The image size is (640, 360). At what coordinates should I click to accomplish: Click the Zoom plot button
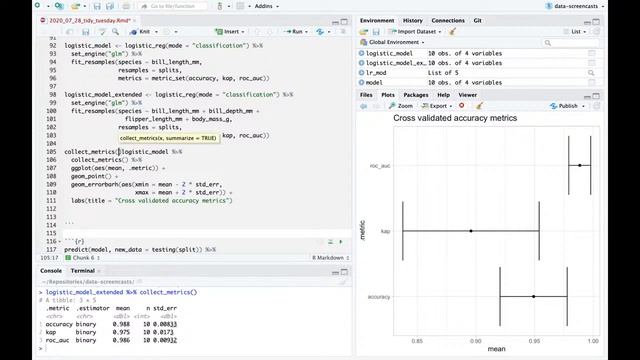[401, 106]
